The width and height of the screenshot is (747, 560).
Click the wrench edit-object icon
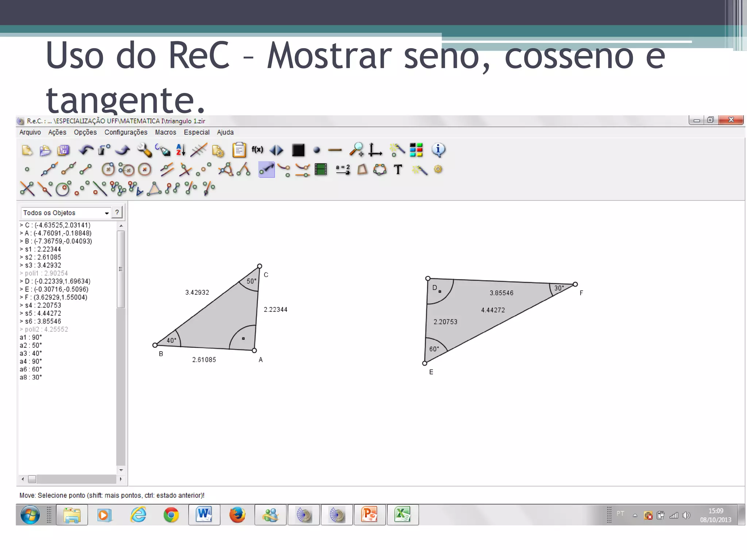(144, 150)
